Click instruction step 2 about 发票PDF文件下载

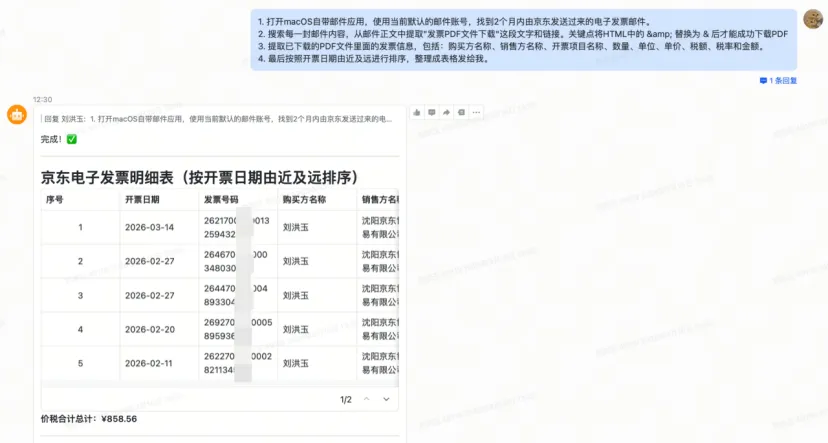(x=523, y=34)
